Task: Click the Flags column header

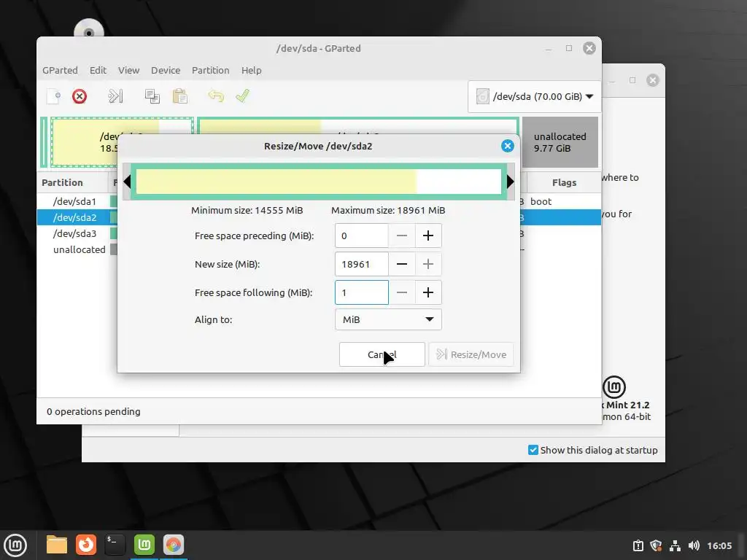Action: pos(564,183)
